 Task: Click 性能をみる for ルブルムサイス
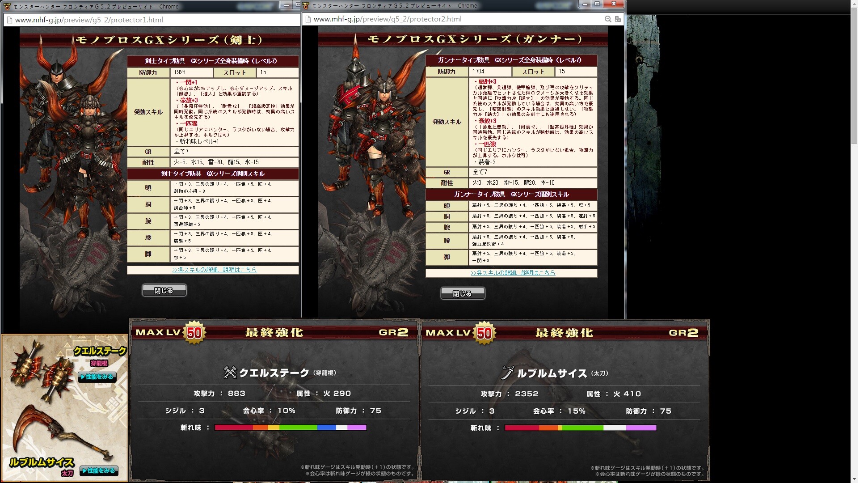[x=99, y=470]
